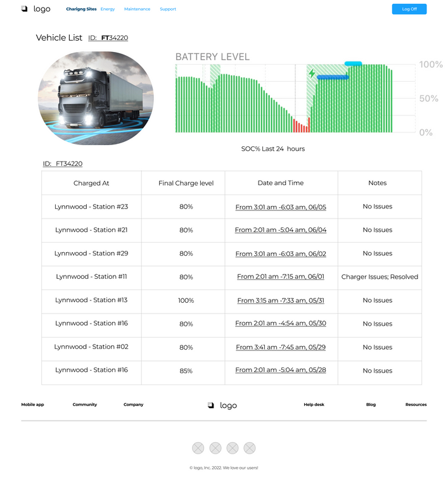The image size is (448, 503).
Task: Click the cyan marker at the chart top
Action: point(353,64)
